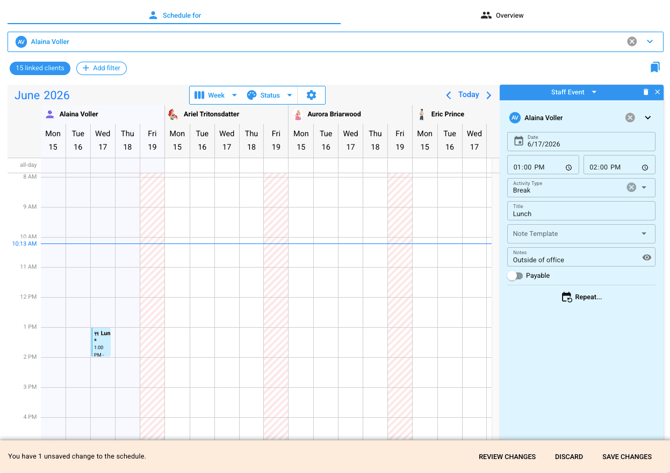670x473 pixels.
Task: Edit the Date field 6/17/2026
Action: pyautogui.click(x=581, y=141)
